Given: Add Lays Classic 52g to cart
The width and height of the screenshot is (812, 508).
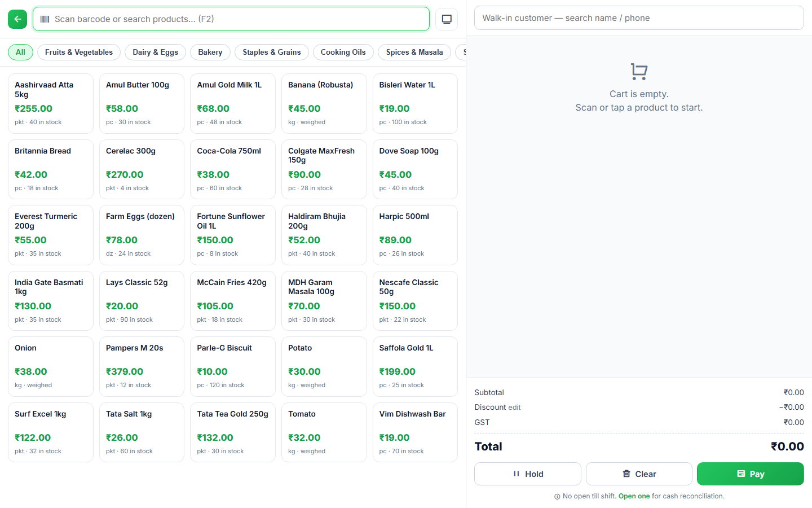Looking at the screenshot, I should tap(142, 301).
